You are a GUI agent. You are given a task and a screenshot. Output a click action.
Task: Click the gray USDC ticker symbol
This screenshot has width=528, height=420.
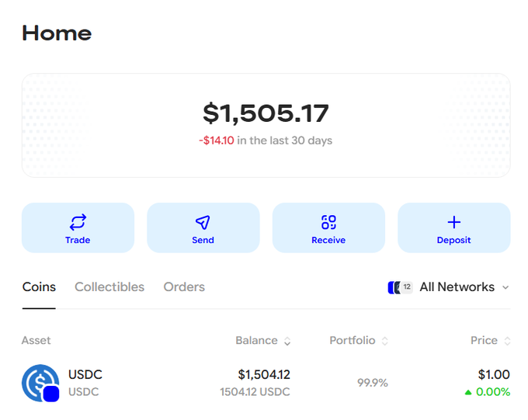click(84, 392)
